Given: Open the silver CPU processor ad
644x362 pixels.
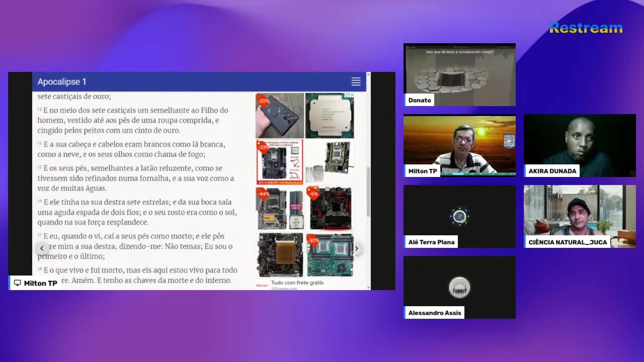Looking at the screenshot, I should click(x=330, y=115).
